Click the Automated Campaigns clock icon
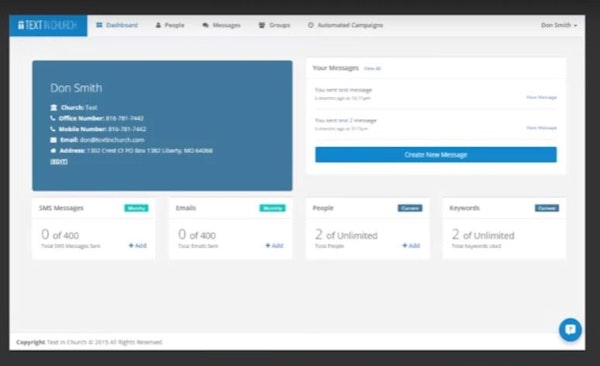The width and height of the screenshot is (600, 366). pos(311,25)
